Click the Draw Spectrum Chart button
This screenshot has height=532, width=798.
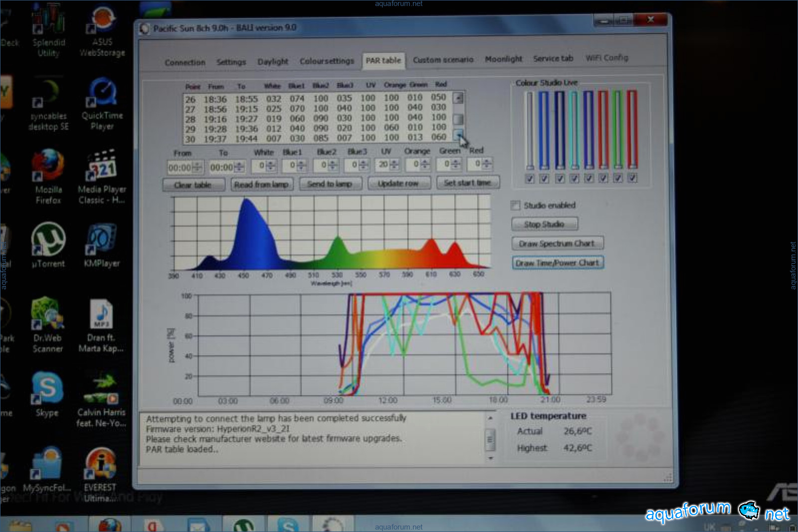click(x=557, y=244)
